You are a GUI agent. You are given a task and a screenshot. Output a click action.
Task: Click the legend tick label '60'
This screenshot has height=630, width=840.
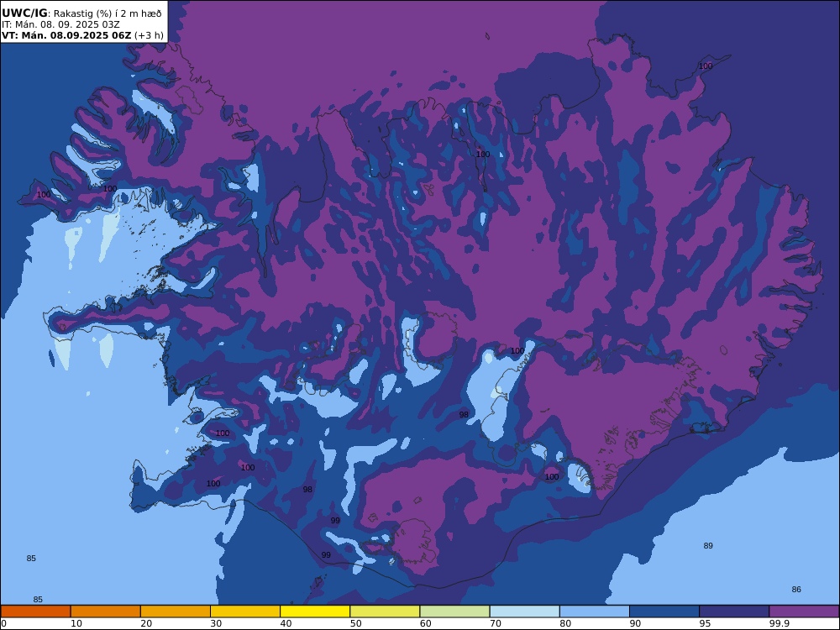(x=425, y=623)
